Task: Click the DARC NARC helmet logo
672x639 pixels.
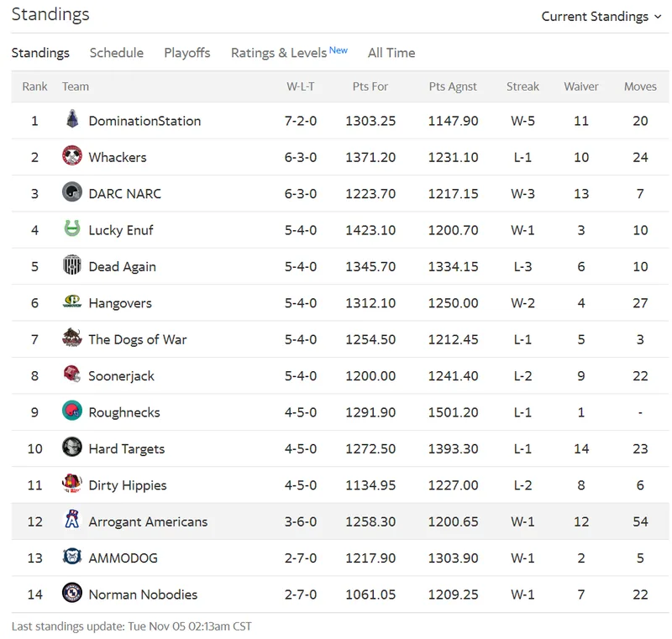Action: (x=72, y=192)
